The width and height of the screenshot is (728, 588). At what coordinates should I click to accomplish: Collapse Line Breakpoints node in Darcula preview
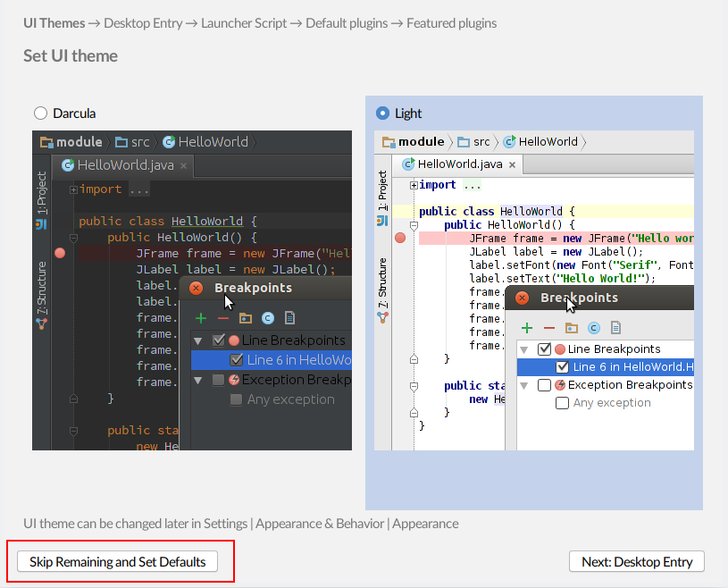[x=198, y=340]
